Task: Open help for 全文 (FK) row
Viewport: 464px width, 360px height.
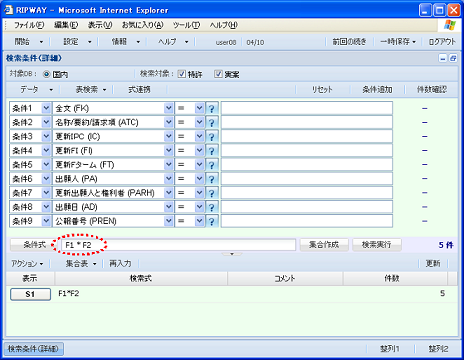Action: pyautogui.click(x=212, y=108)
